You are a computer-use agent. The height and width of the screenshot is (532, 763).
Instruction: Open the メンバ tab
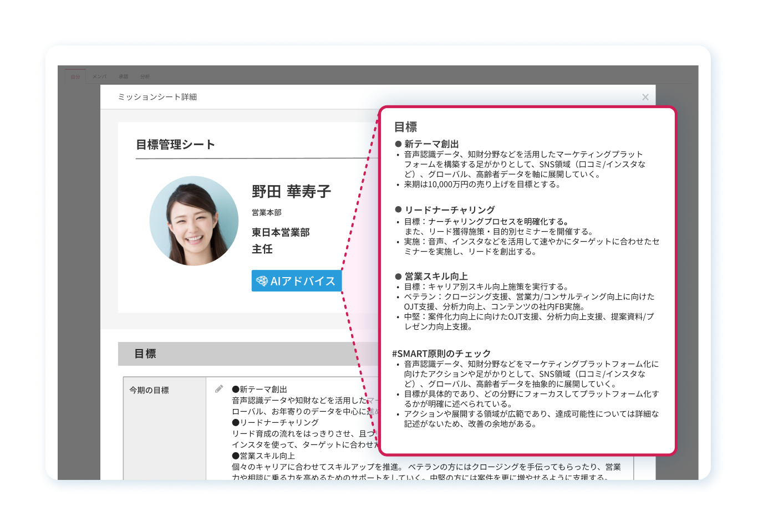(x=99, y=77)
